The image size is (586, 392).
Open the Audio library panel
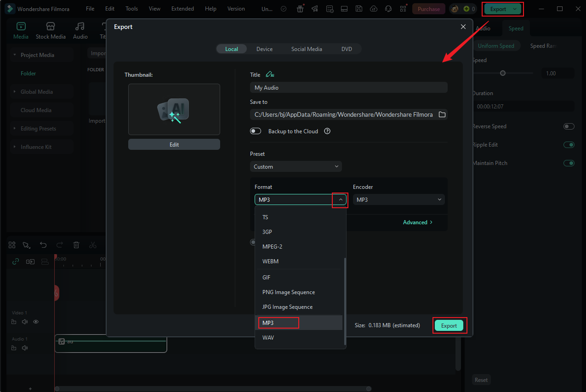(x=80, y=30)
